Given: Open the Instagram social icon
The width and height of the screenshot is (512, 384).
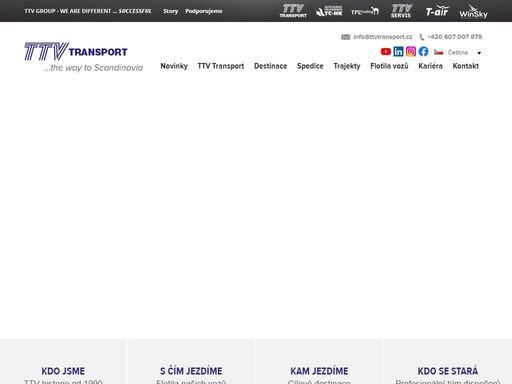Looking at the screenshot, I should click(411, 52).
